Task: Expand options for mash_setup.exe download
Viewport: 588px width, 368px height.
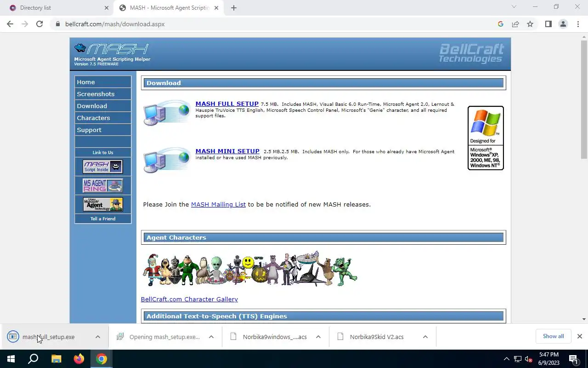Action: [x=211, y=337]
